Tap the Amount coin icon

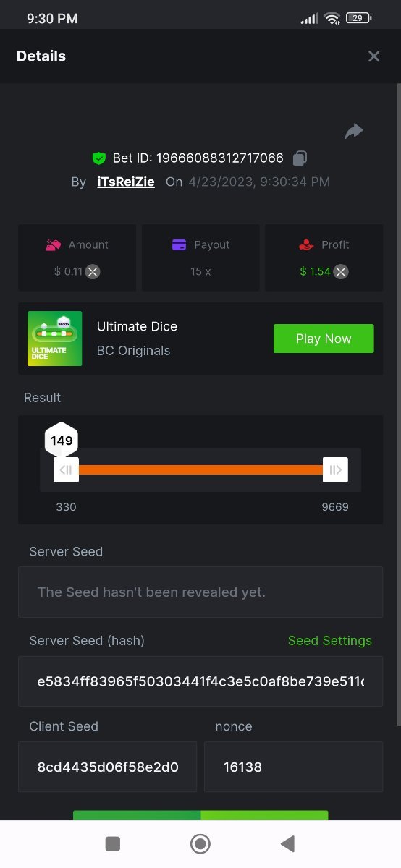54,245
